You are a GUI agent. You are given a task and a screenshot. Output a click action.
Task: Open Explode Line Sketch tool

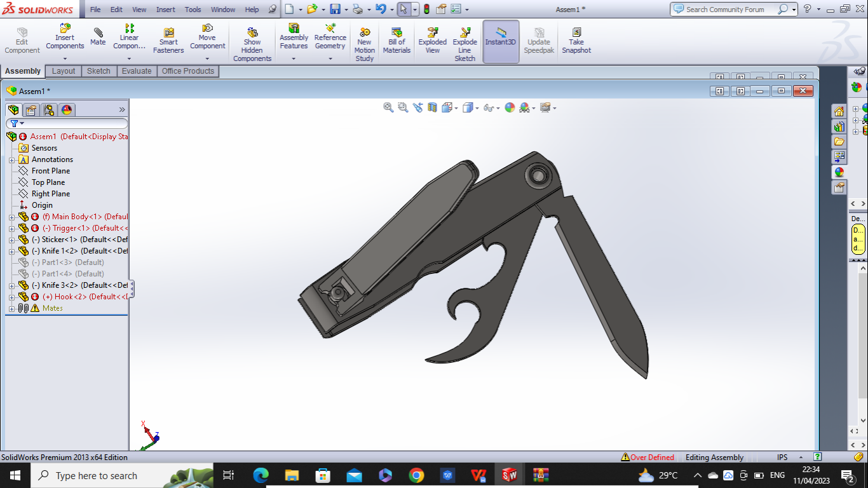point(465,44)
